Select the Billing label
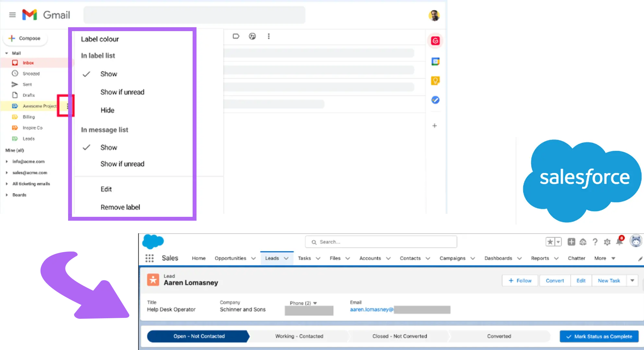The height and width of the screenshot is (350, 644). point(29,117)
